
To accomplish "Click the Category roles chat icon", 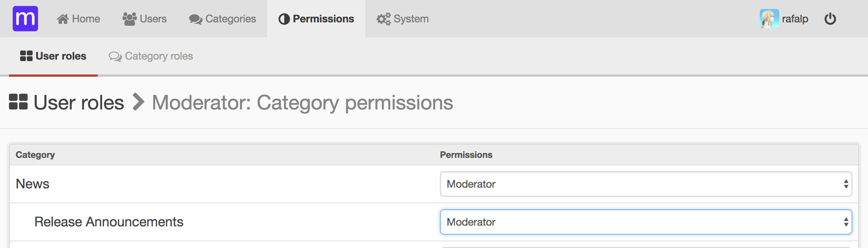I will (x=115, y=56).
